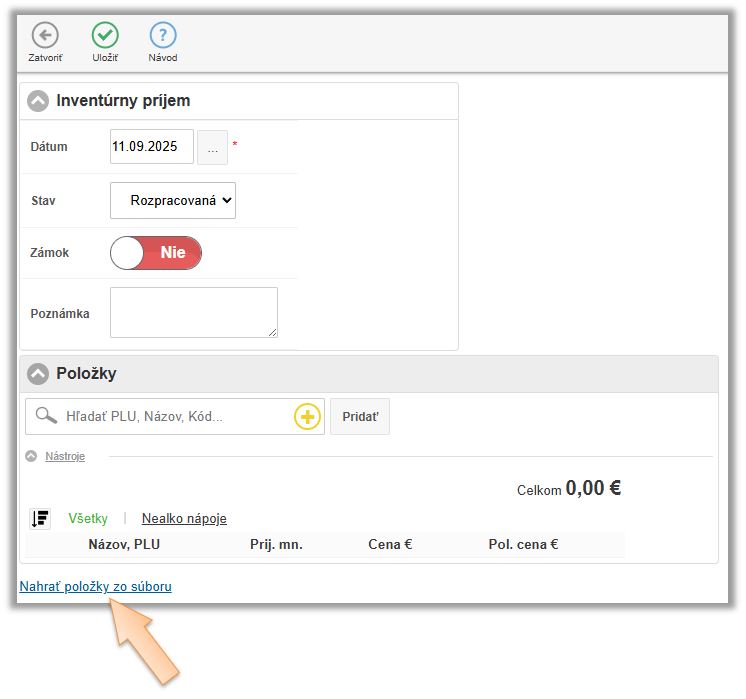Viewport: 746px width, 699px height.
Task: Click the sort order icon
Action: click(x=41, y=518)
